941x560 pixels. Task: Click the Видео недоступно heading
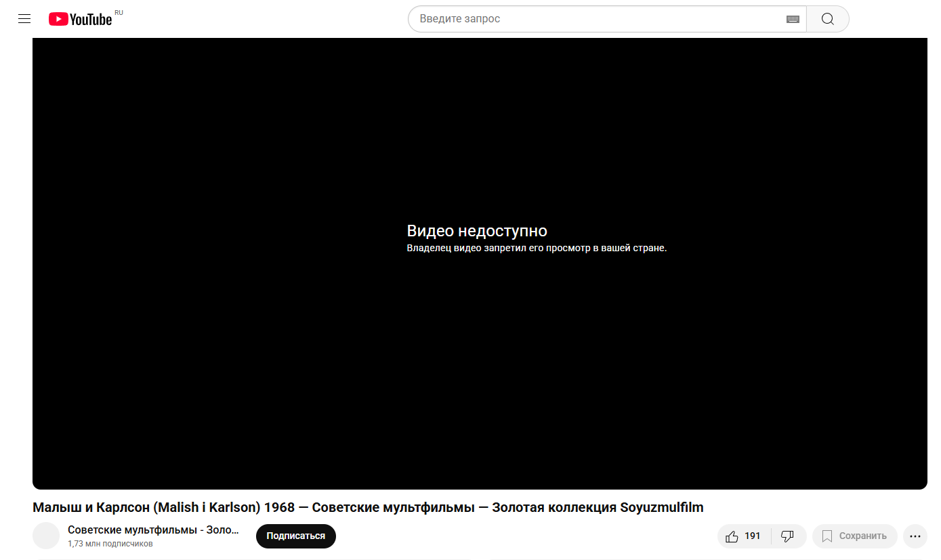[x=476, y=231]
